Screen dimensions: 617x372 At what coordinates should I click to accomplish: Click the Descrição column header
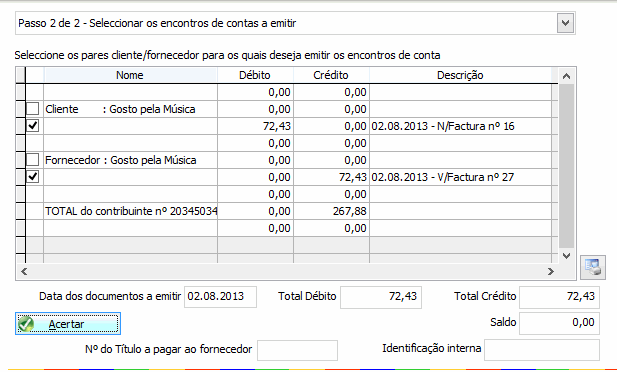click(x=460, y=75)
